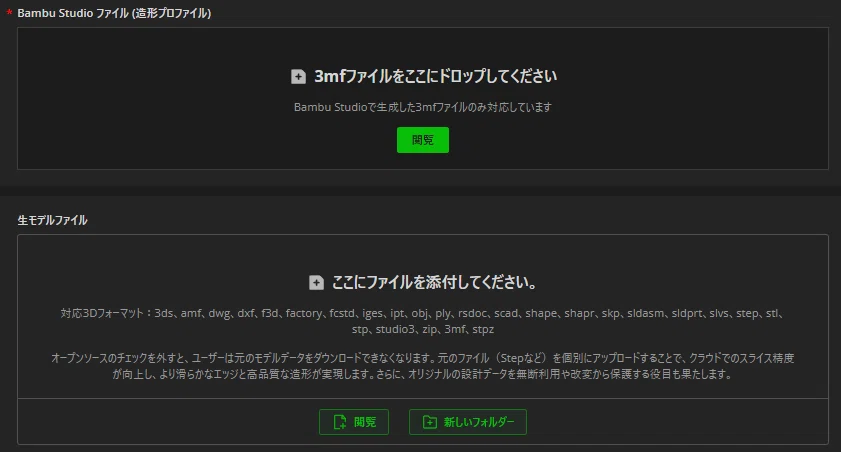Click the 対応3Dフォーマット format list text

point(423,321)
